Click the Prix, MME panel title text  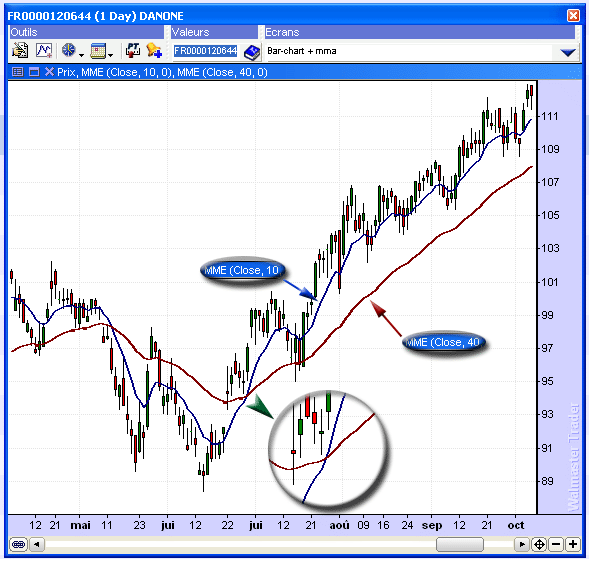pos(162,72)
